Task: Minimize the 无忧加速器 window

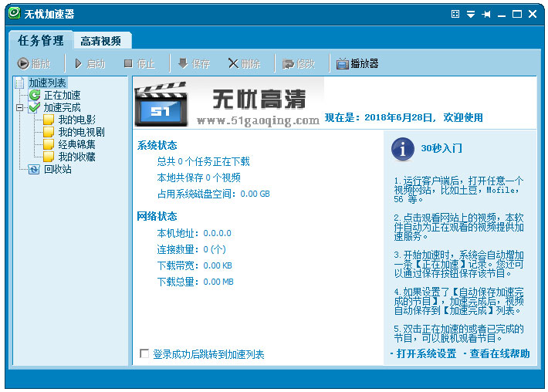Action: click(502, 15)
